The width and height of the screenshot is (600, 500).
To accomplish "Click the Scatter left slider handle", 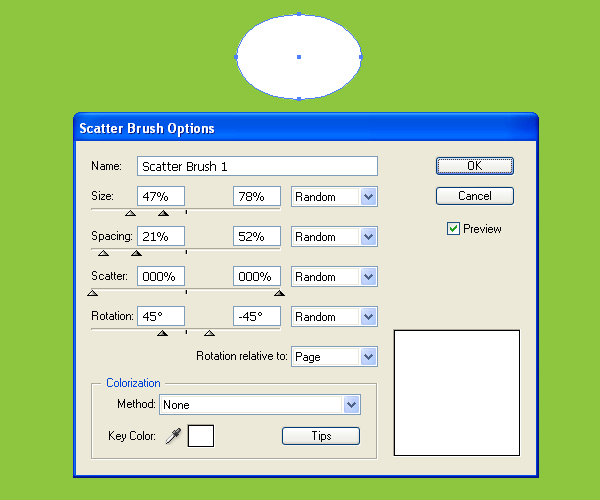I will click(93, 293).
